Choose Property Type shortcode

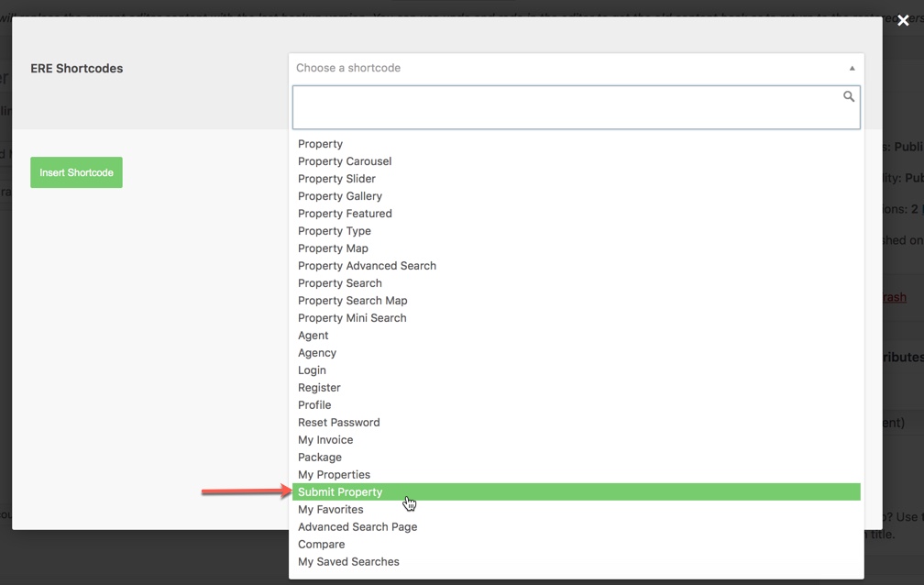pyautogui.click(x=577, y=230)
